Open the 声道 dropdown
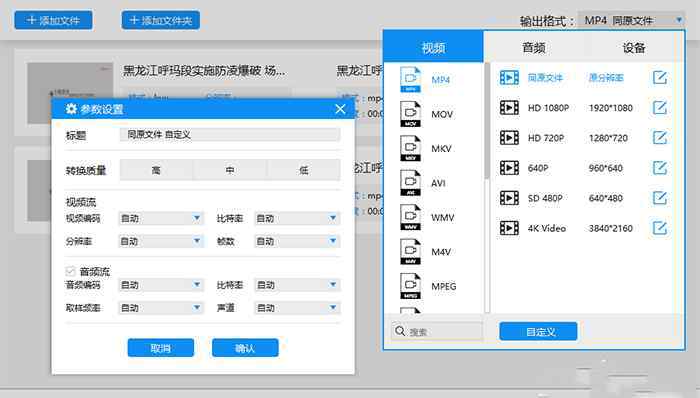This screenshot has width=700, height=398. (x=297, y=308)
